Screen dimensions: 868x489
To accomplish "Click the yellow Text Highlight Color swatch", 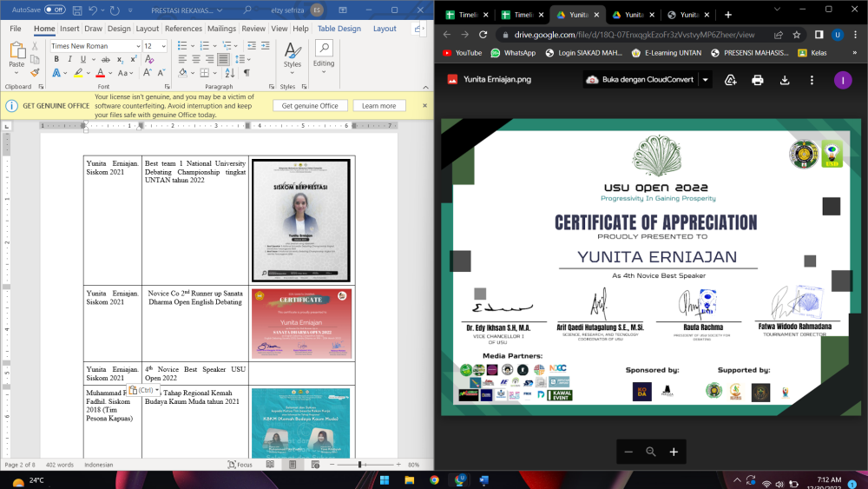I will pos(78,73).
